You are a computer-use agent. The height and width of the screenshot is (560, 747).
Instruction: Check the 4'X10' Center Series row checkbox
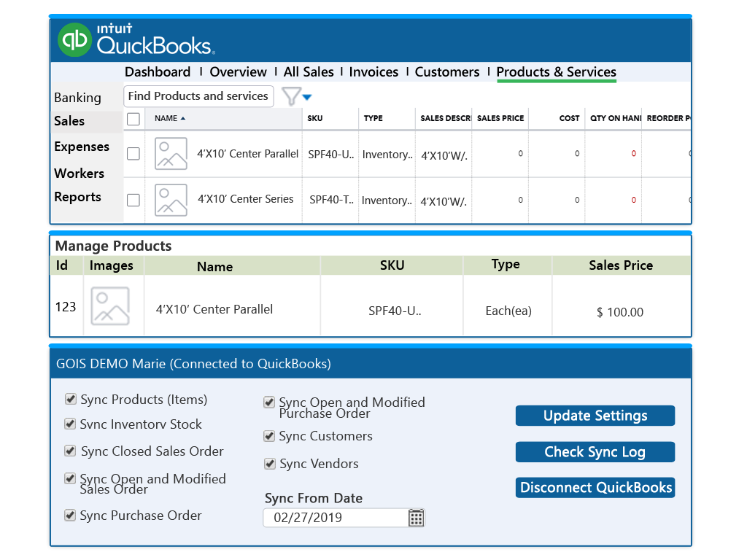[x=133, y=200]
